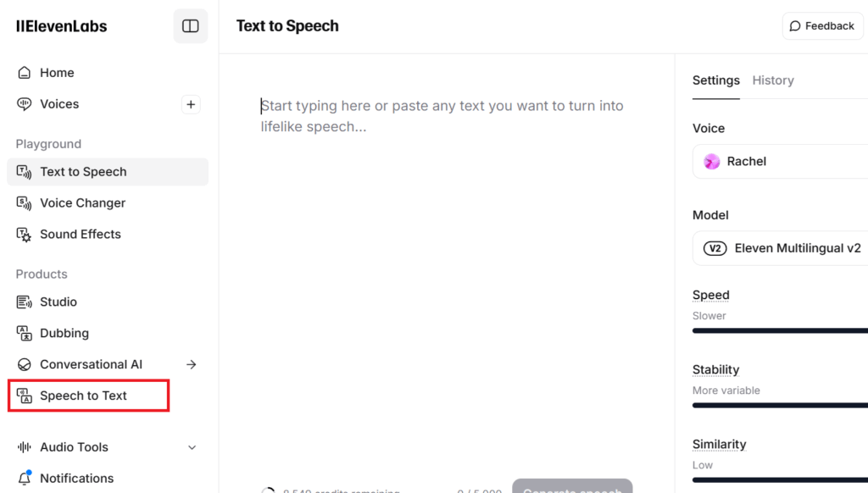Open Conversational AI arrow link
Viewport: 868px width, 493px height.
[x=192, y=365]
